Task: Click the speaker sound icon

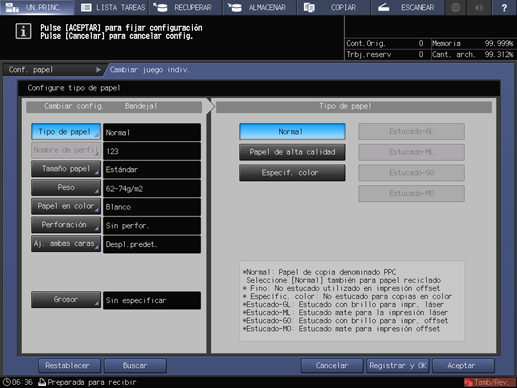Action: (x=479, y=7)
